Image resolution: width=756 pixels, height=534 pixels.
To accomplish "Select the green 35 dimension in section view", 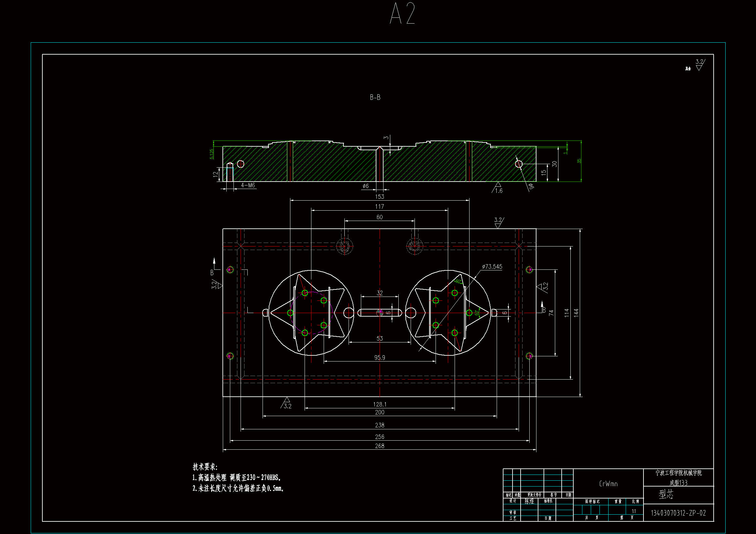I will click(x=579, y=161).
